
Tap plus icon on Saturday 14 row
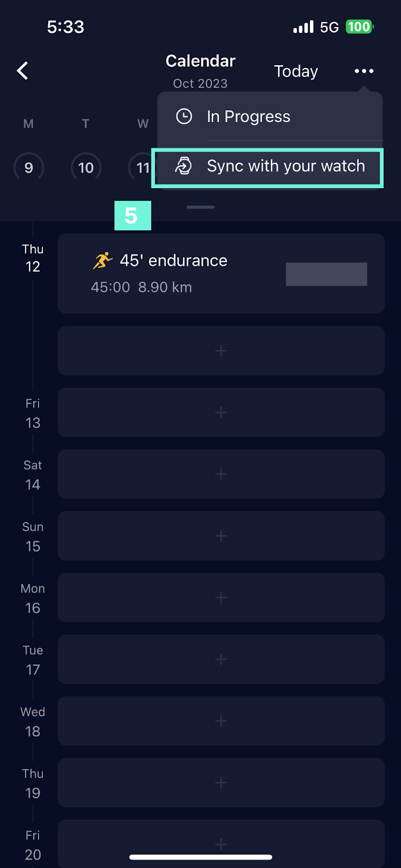tap(221, 475)
